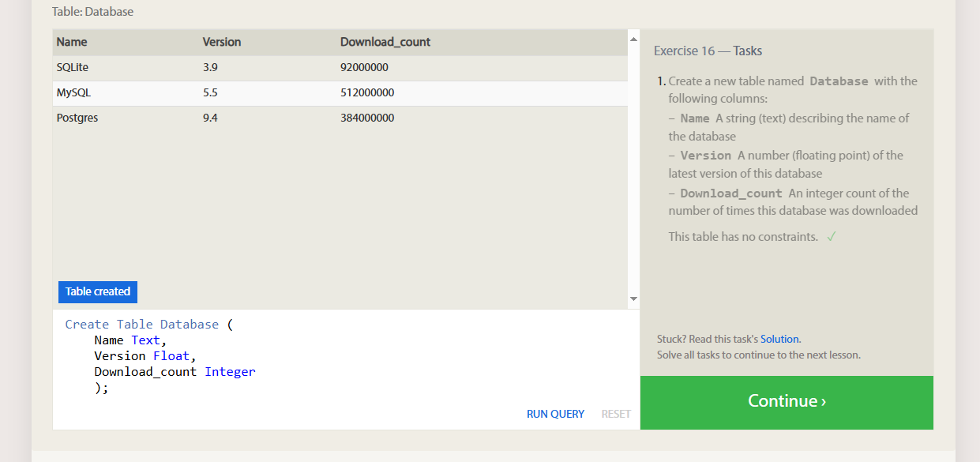Run the SQL query
This screenshot has width=980, height=462.
(x=555, y=414)
